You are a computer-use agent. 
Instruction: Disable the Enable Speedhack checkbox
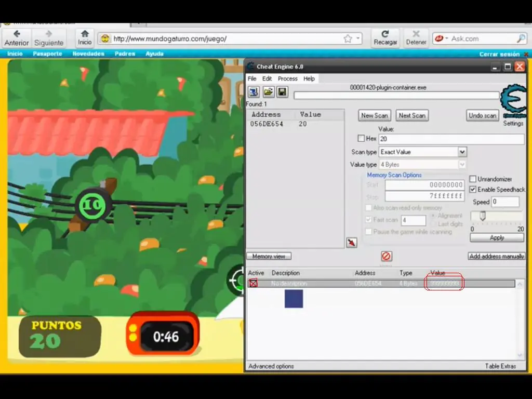coord(473,189)
